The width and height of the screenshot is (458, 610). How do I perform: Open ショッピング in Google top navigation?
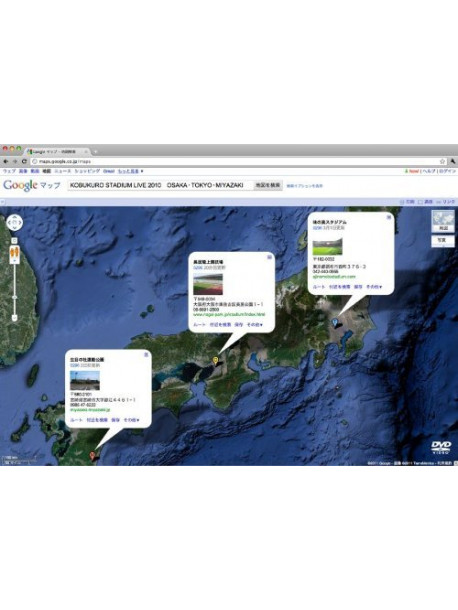pos(87,171)
